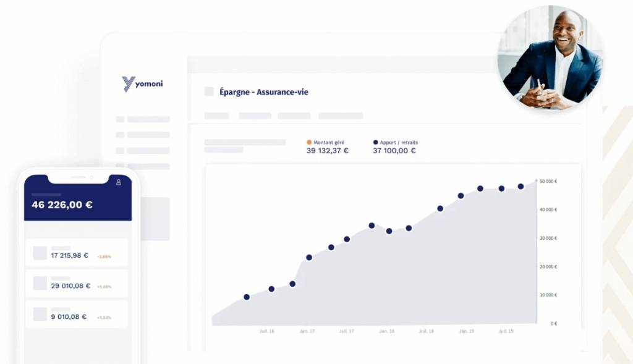Select the first placeholder tab under Épargne title
Image resolution: width=633 pixels, height=364 pixels.
tap(216, 116)
